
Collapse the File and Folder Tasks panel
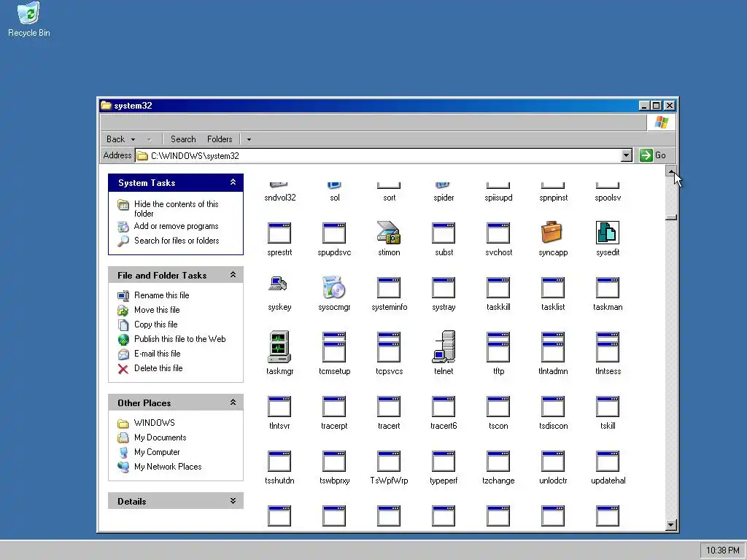[233, 275]
